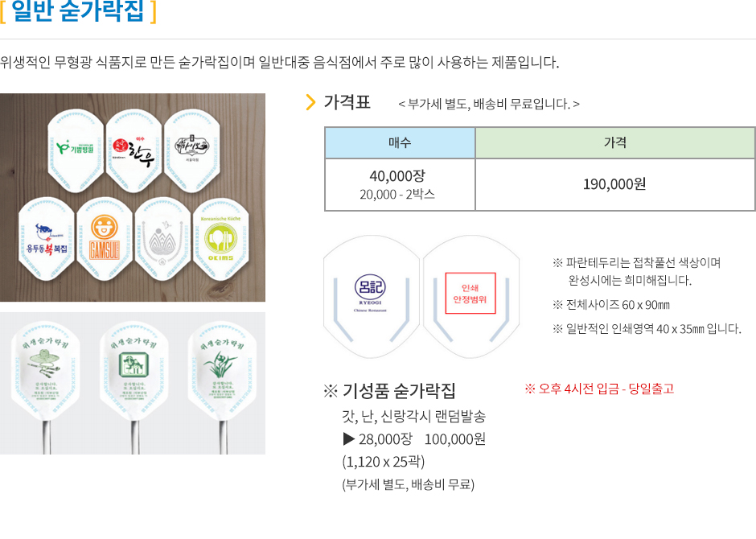
Task: Click the orange GAMSUL smiley logo
Action: point(104,237)
